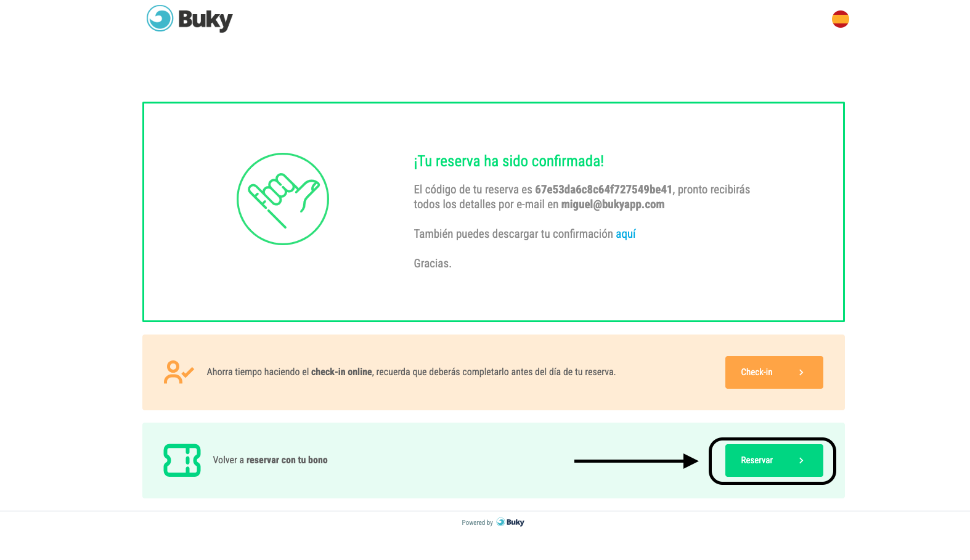Click the reservar con tu bono text

tap(287, 460)
